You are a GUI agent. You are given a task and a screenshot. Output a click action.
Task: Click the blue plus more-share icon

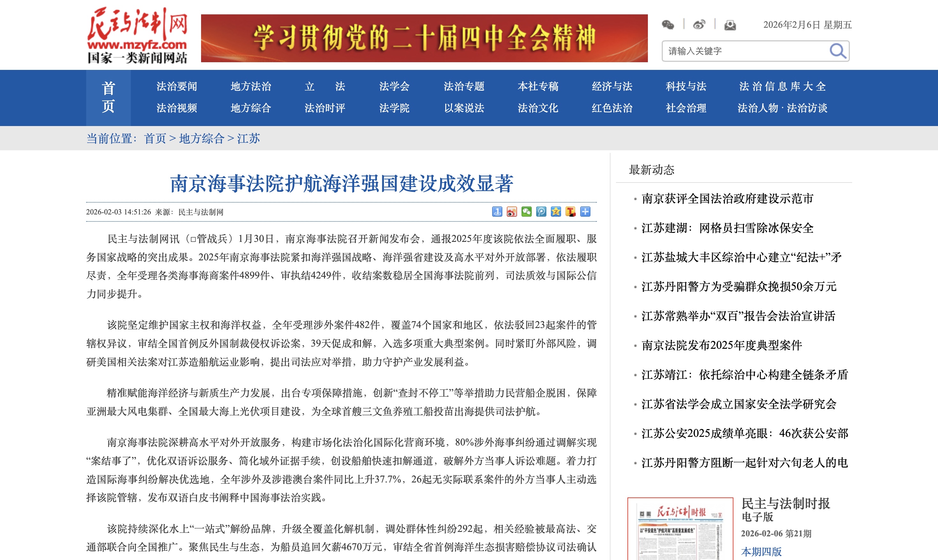click(x=585, y=212)
